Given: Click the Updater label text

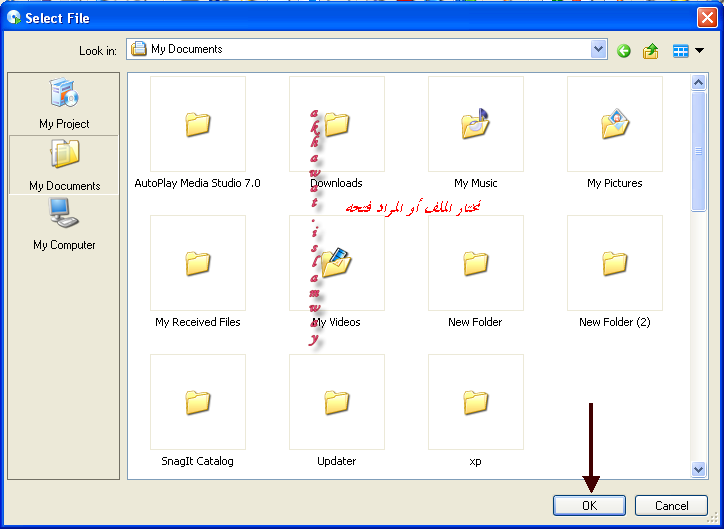Looking at the screenshot, I should coord(337,461).
